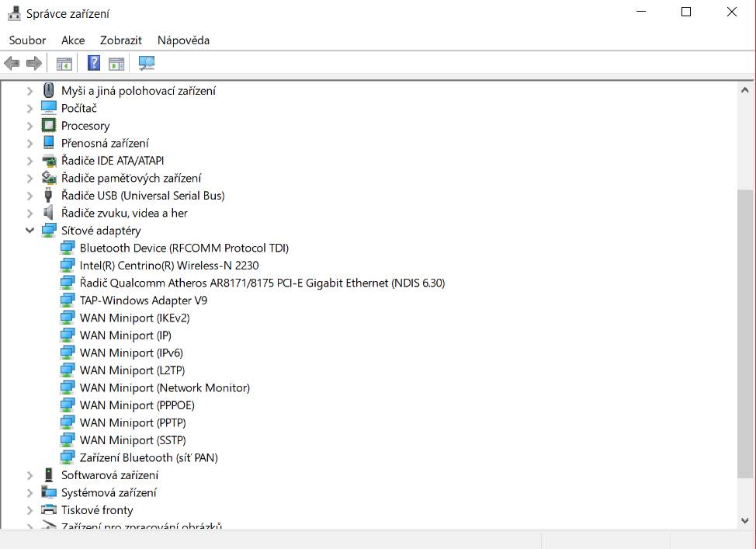This screenshot has height=549, width=756.
Task: Click the printer icon beside Tiskové fronty
Action: pos(49,509)
